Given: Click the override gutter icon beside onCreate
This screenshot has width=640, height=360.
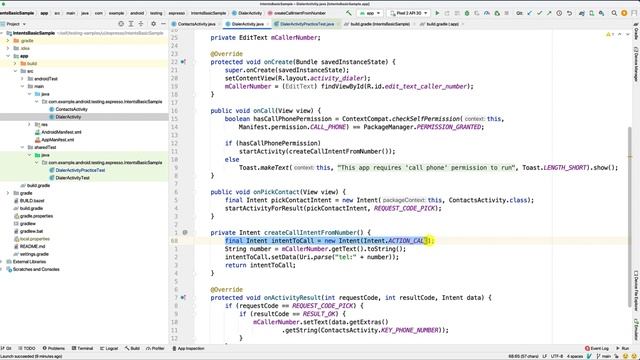Looking at the screenshot, I should pos(184,62).
